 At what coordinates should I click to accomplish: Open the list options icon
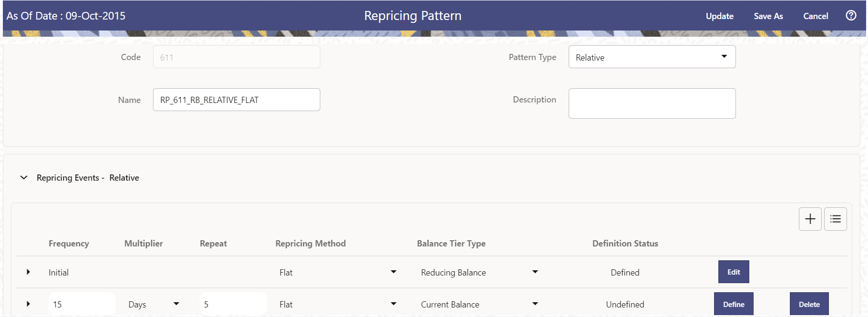click(x=835, y=219)
